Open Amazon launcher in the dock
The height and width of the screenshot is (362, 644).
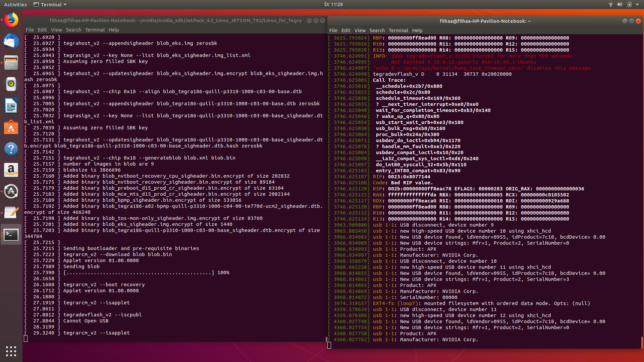click(11, 170)
